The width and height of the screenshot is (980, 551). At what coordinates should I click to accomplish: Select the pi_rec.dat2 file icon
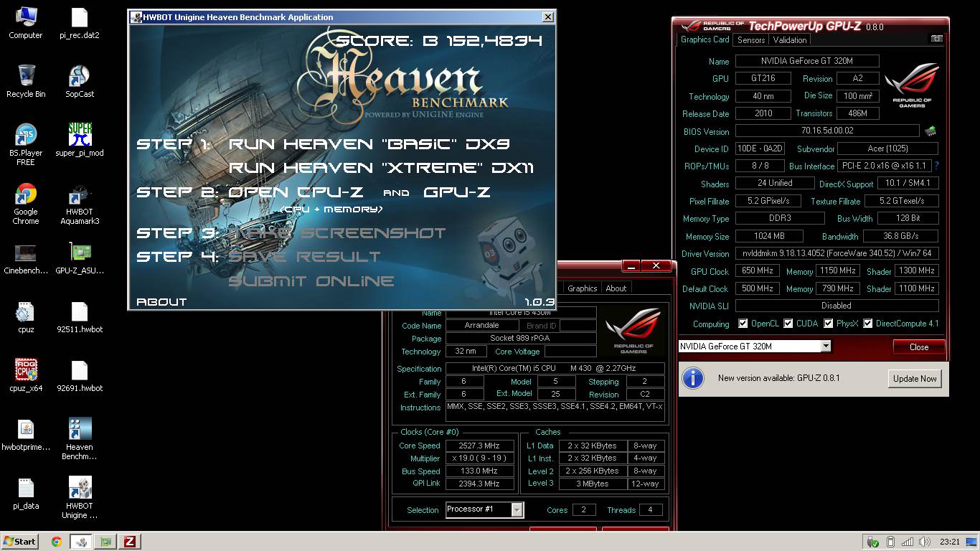click(79, 23)
